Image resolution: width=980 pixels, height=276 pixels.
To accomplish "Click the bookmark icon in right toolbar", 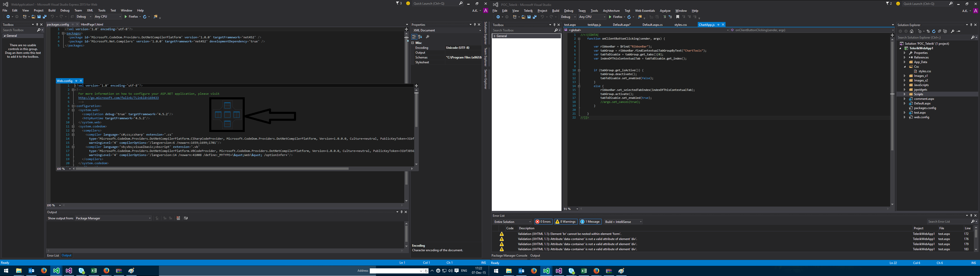I will pyautogui.click(x=678, y=17).
